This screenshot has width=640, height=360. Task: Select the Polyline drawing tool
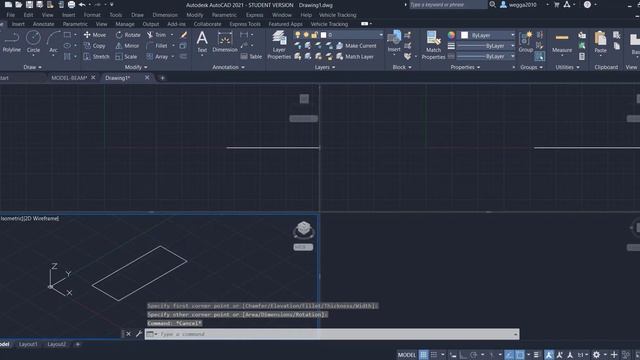tap(11, 42)
